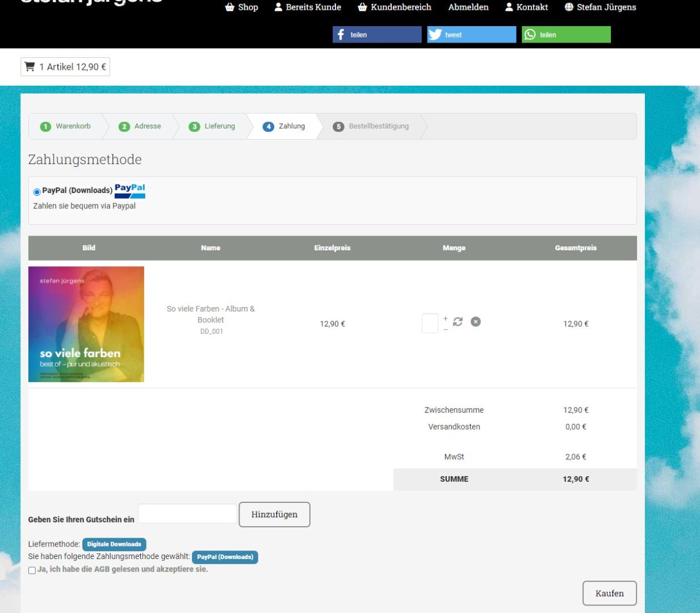Open the Bereits Kunde link
The image size is (700, 613).
click(x=308, y=7)
